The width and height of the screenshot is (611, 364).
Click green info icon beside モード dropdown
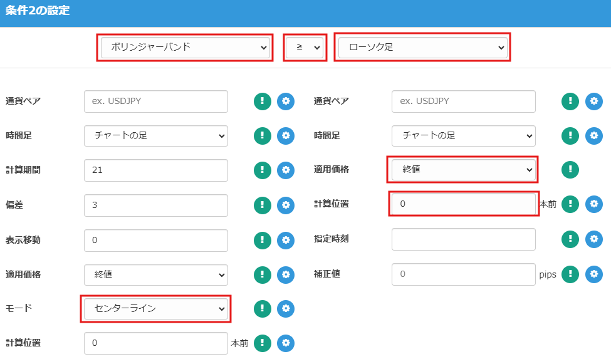click(x=263, y=308)
